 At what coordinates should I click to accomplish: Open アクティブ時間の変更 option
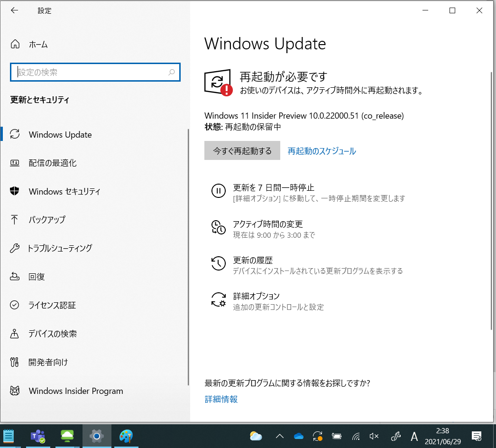(x=268, y=224)
